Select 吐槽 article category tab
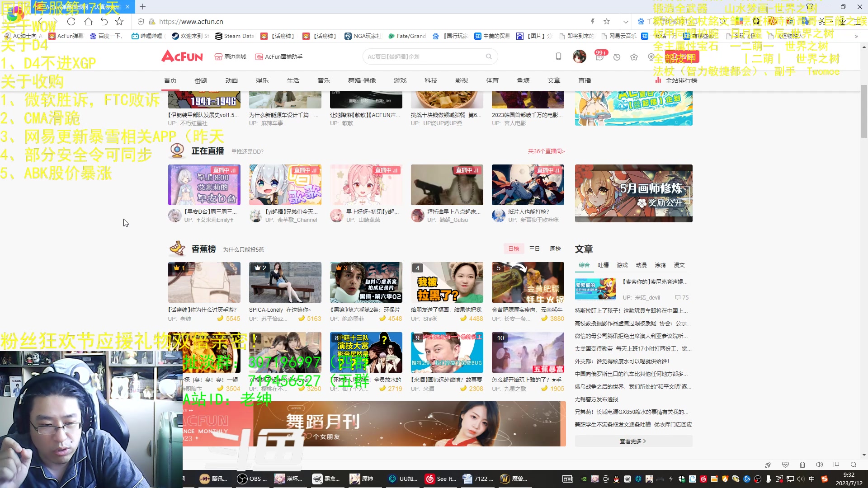 coord(603,265)
